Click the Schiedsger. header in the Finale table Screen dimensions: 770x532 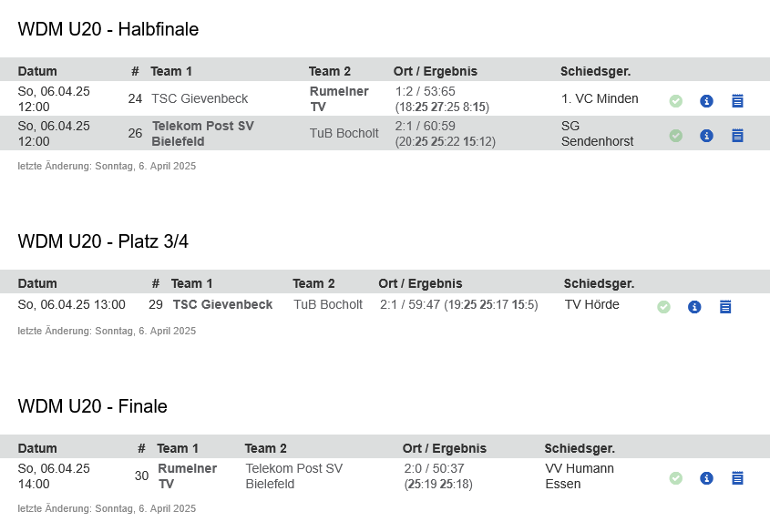click(x=580, y=448)
